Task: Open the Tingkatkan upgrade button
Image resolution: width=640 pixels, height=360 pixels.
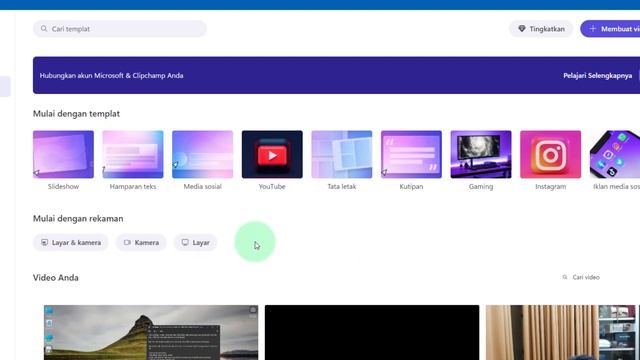Action: pyautogui.click(x=541, y=29)
